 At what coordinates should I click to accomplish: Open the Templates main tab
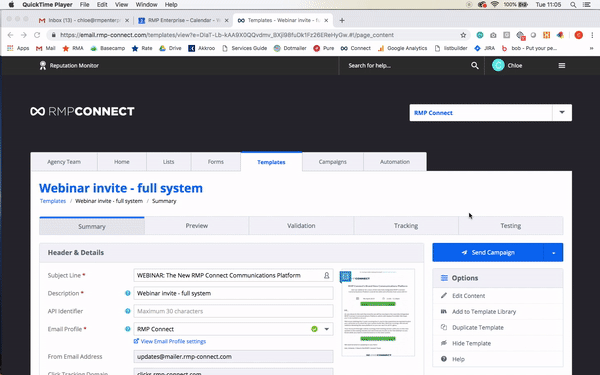click(x=271, y=162)
